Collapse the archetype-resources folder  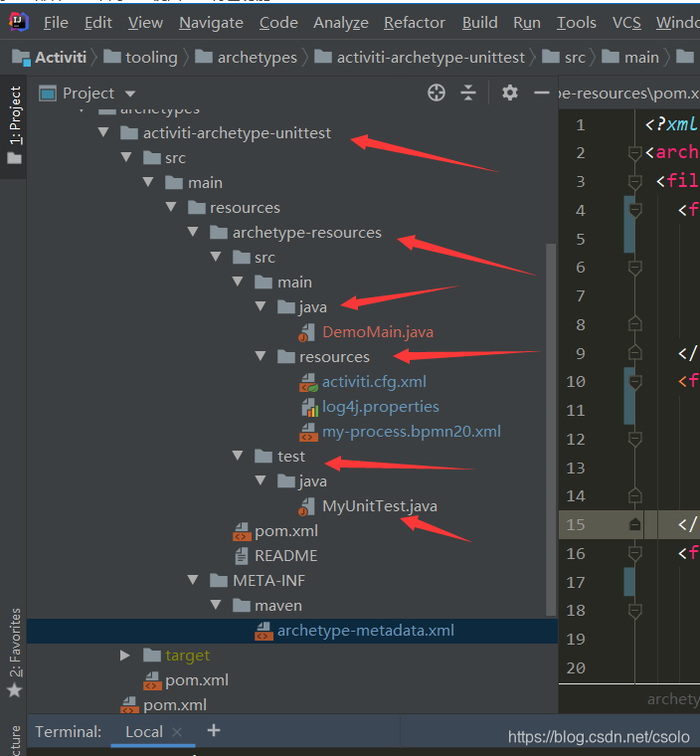(x=193, y=232)
